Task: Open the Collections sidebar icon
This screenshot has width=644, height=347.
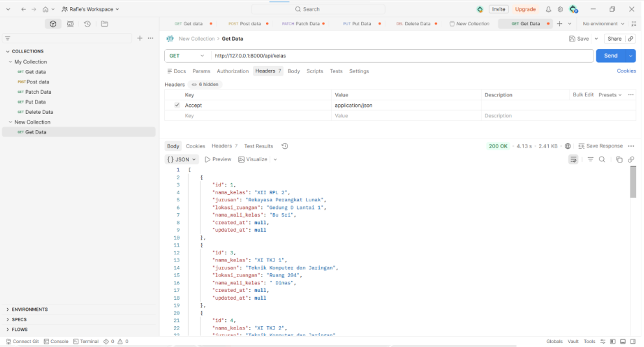Action: pyautogui.click(x=53, y=24)
